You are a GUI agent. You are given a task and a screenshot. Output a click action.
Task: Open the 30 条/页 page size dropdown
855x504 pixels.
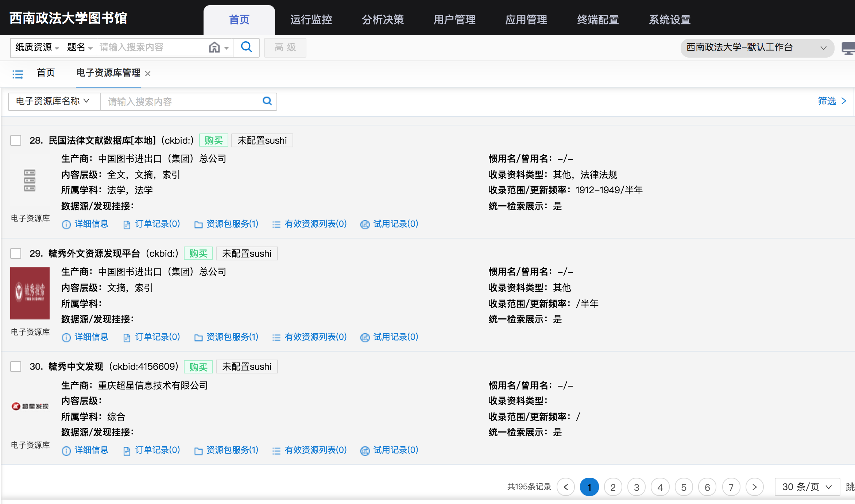pyautogui.click(x=806, y=487)
